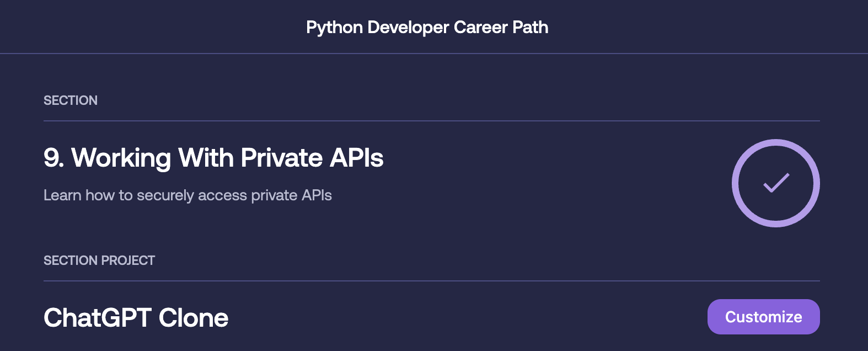Open the ChatGPT Clone project title

click(x=136, y=318)
